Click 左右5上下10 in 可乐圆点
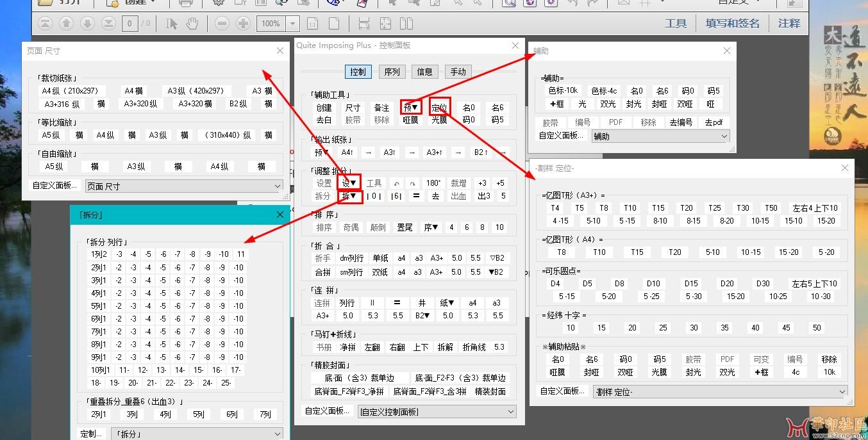Screen dimensions: 868x440 tap(814, 284)
